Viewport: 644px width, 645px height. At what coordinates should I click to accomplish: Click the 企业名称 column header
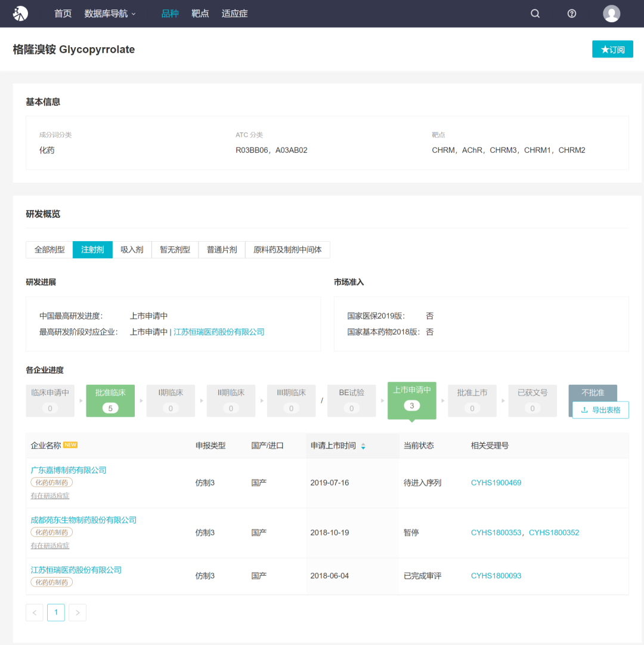click(46, 446)
